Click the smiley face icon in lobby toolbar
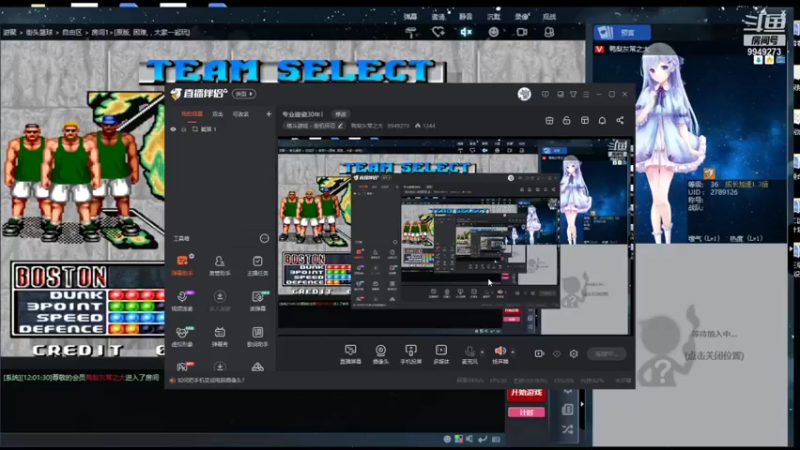Screen dimensions: 800x450 [493, 32]
